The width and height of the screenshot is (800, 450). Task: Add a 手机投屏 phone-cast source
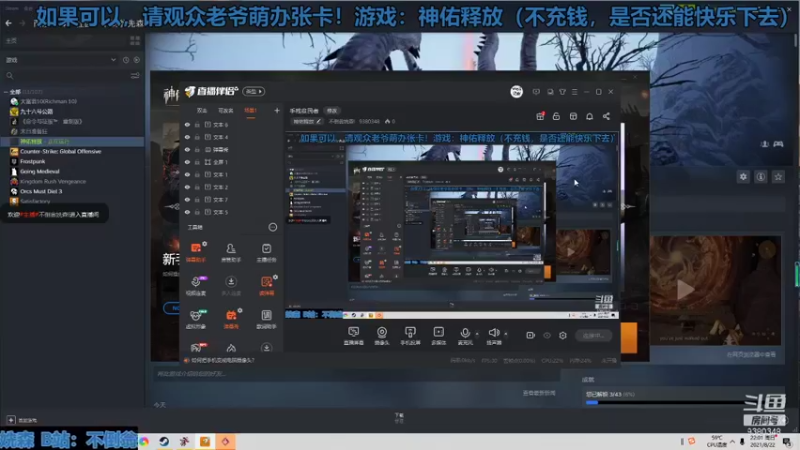click(x=410, y=336)
